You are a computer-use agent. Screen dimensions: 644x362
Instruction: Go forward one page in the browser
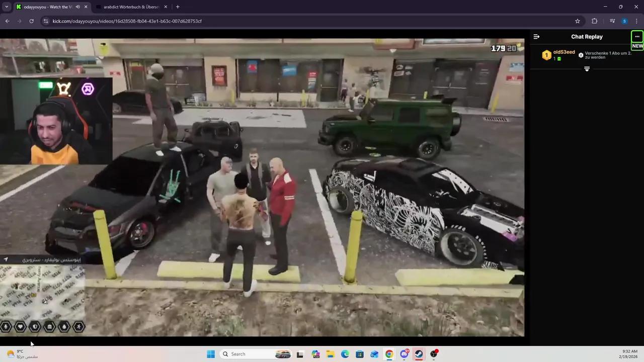point(19,21)
